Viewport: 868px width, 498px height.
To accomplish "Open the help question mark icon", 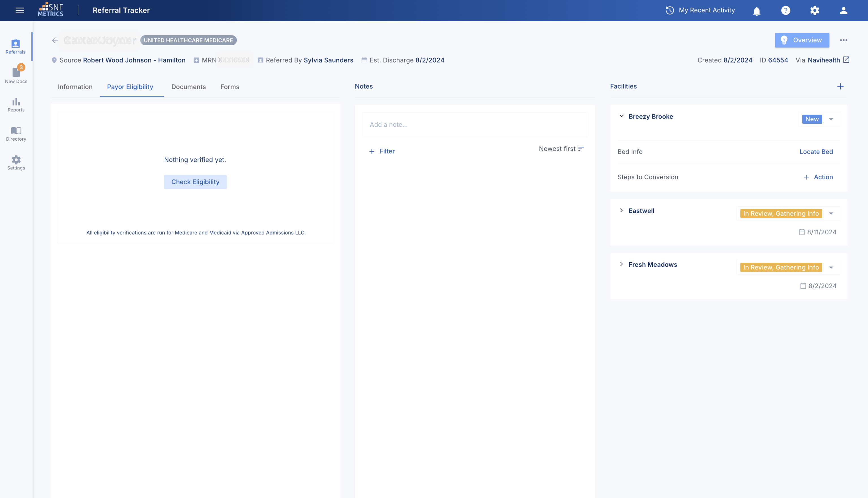I will [786, 10].
